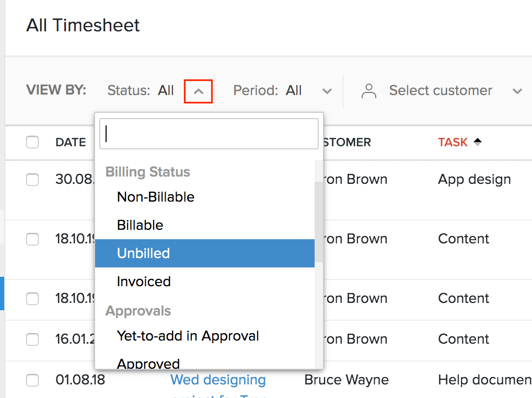The image size is (532, 398).
Task: Click the Select customer person icon
Action: pyautogui.click(x=368, y=90)
